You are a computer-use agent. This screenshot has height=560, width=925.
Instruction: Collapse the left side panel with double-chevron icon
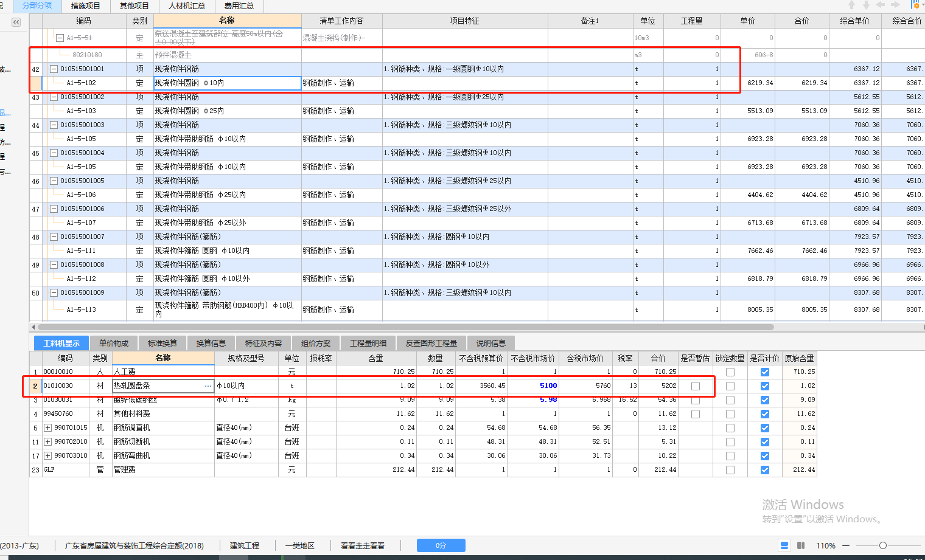(16, 22)
